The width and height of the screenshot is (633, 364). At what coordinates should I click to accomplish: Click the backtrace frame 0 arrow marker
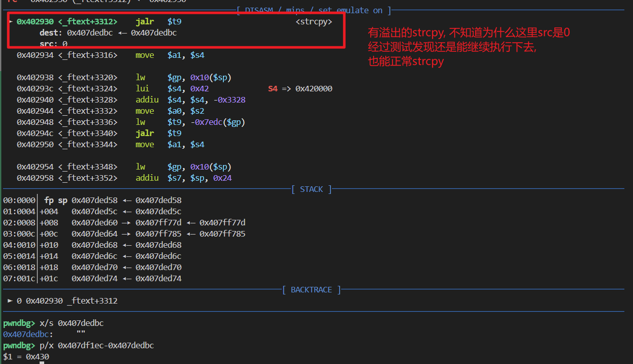pyautogui.click(x=10, y=301)
